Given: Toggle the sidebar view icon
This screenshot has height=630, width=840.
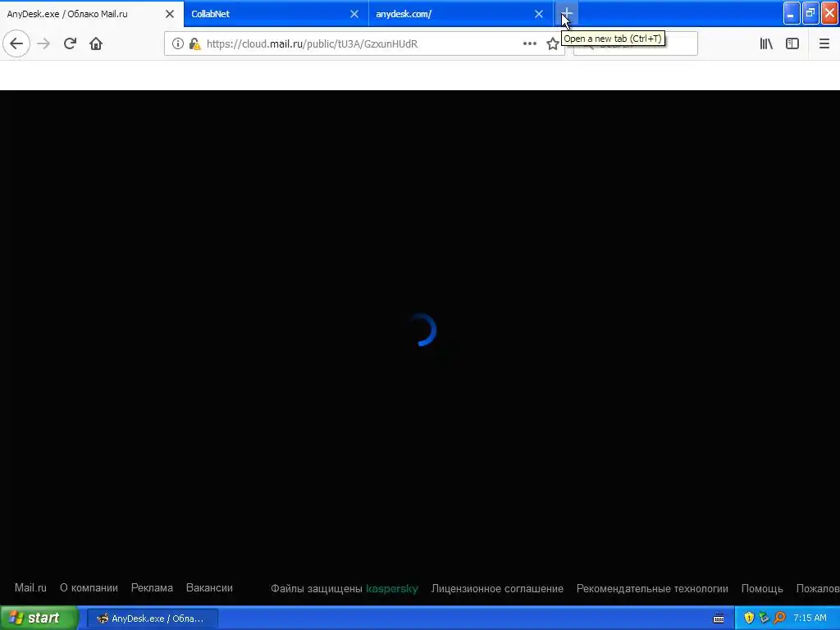Looking at the screenshot, I should (x=792, y=44).
